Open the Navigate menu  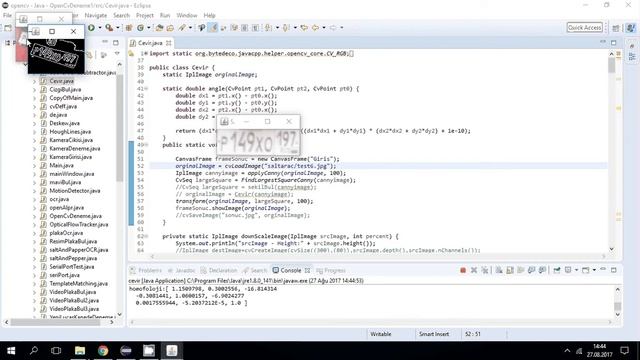pyautogui.click(x=96, y=15)
